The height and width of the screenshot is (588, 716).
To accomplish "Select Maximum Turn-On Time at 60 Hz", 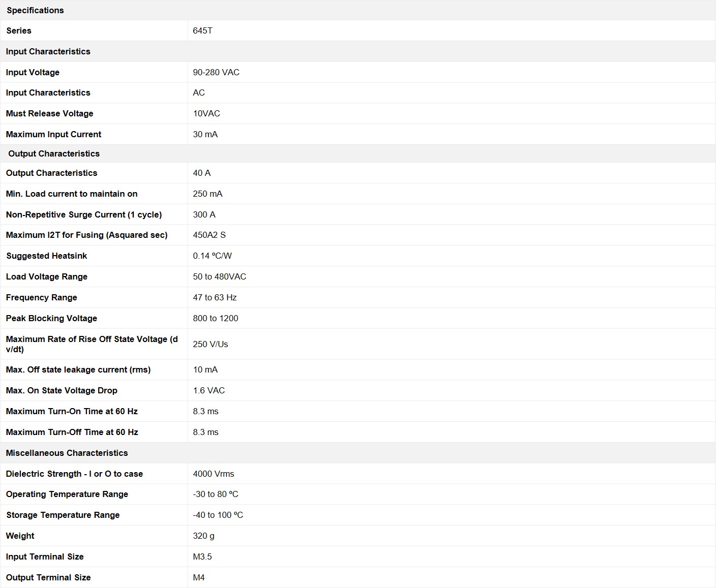I will [72, 411].
